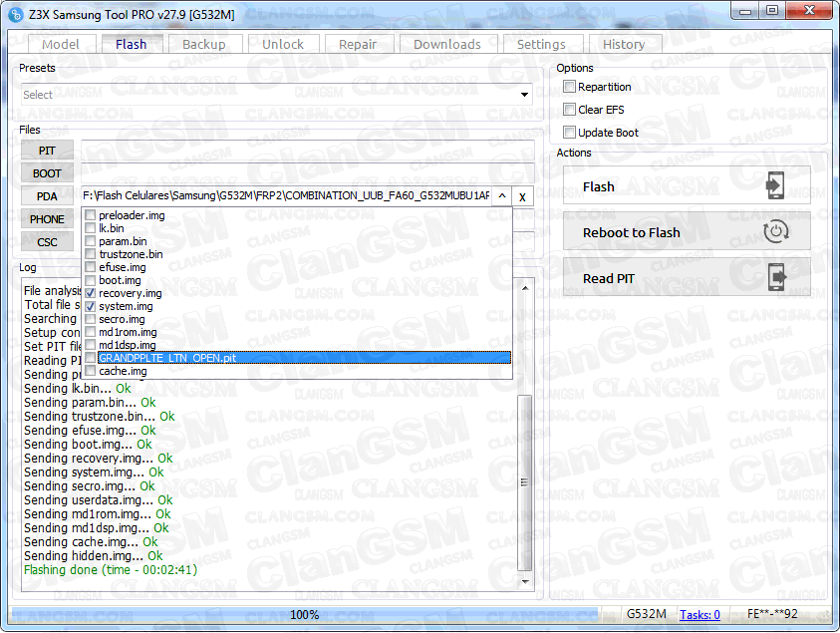Start flashing with the Flash button
The width and height of the screenshot is (840, 633).
pyautogui.click(x=687, y=186)
